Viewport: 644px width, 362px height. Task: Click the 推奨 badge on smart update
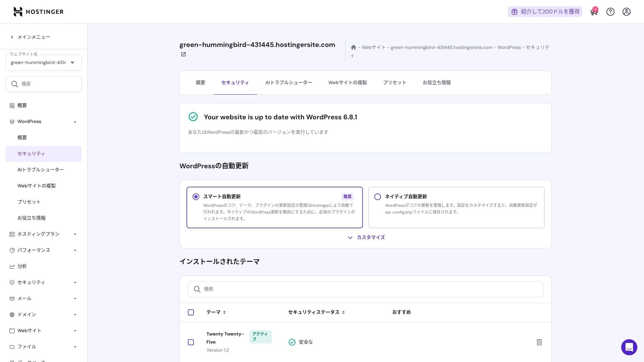coord(347,197)
